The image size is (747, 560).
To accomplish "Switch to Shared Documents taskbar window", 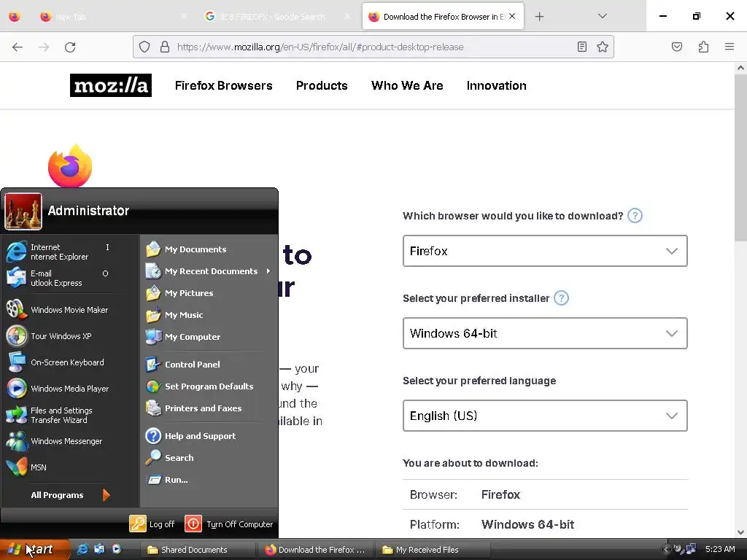I will pos(198,550).
